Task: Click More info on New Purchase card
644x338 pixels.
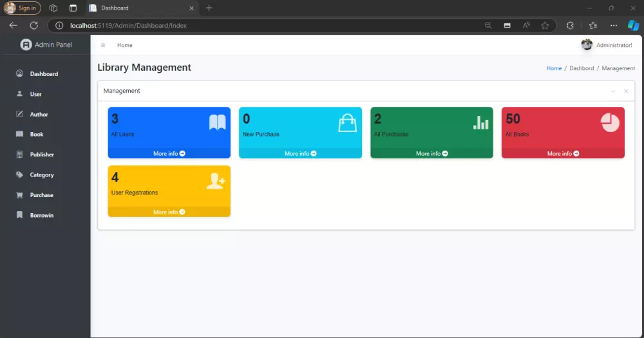Action: coord(300,154)
